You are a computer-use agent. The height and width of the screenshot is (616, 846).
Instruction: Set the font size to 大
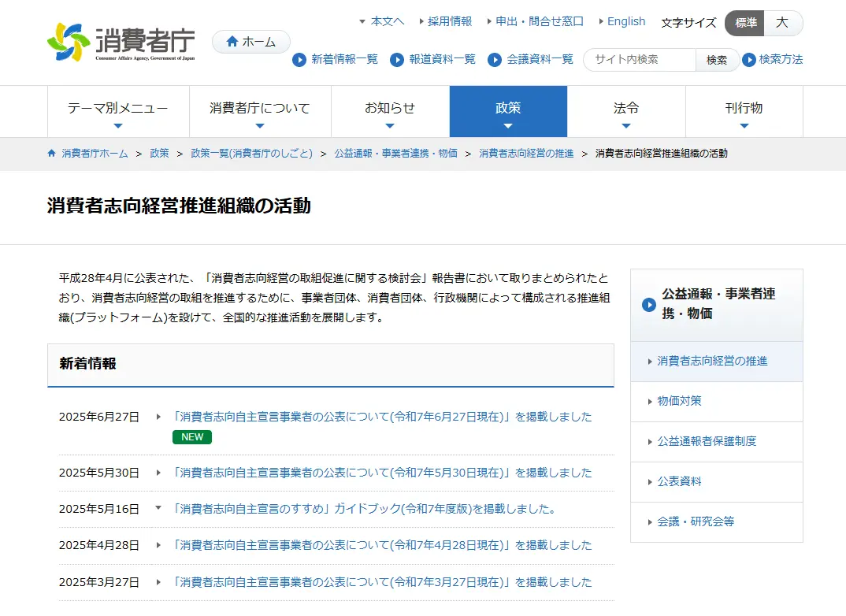783,23
